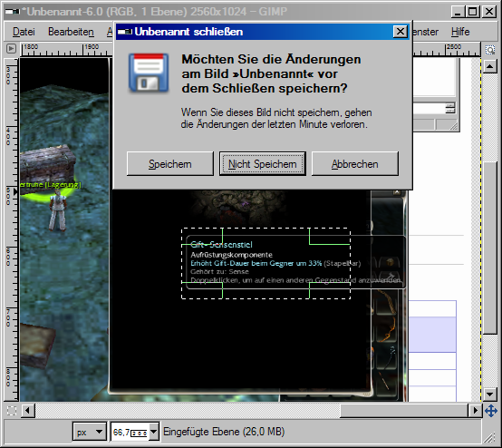Click the Aufrüstungskomponente text in canvas
Screen dimensions: 502x448
pyautogui.click(x=231, y=255)
